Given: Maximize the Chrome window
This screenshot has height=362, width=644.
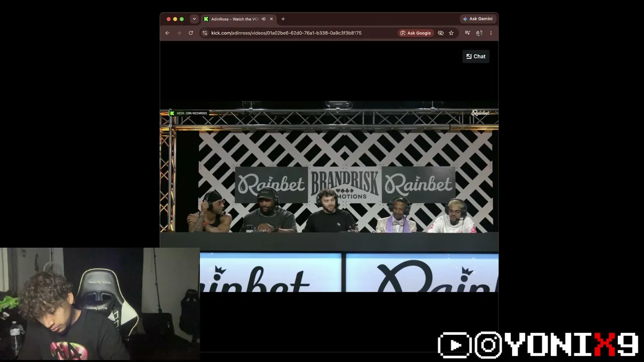Looking at the screenshot, I should coord(182,19).
